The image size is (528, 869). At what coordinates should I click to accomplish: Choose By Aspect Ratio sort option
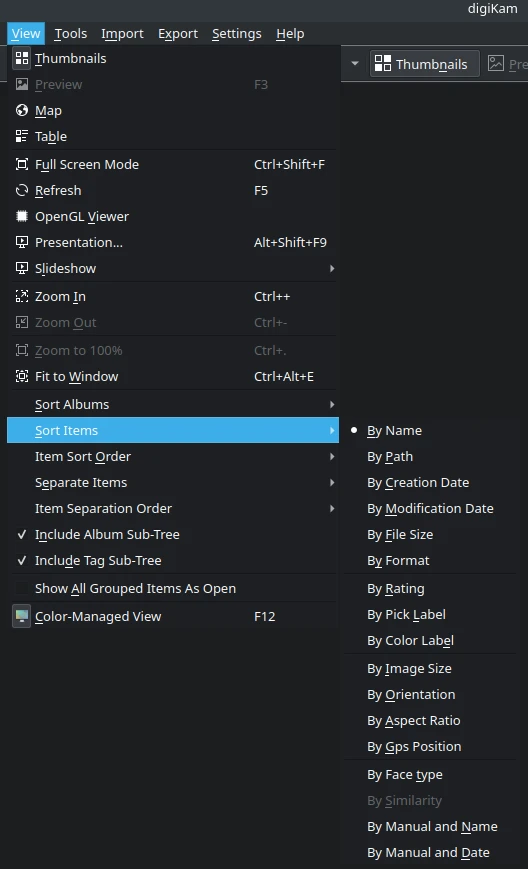pos(413,721)
